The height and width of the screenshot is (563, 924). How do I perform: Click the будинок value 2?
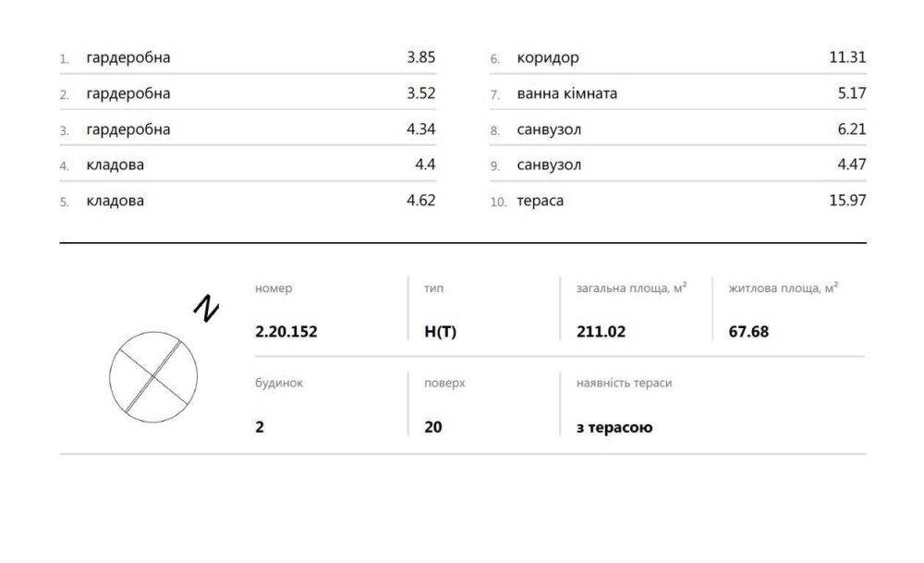click(x=260, y=428)
